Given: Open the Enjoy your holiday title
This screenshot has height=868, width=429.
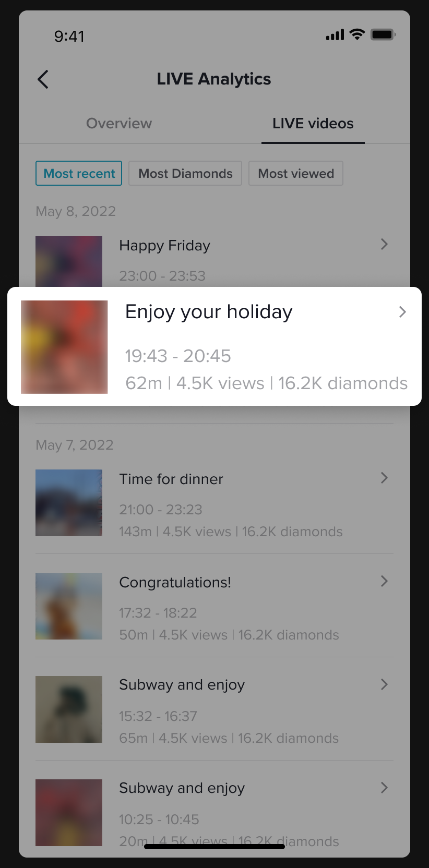Looking at the screenshot, I should coord(209,312).
